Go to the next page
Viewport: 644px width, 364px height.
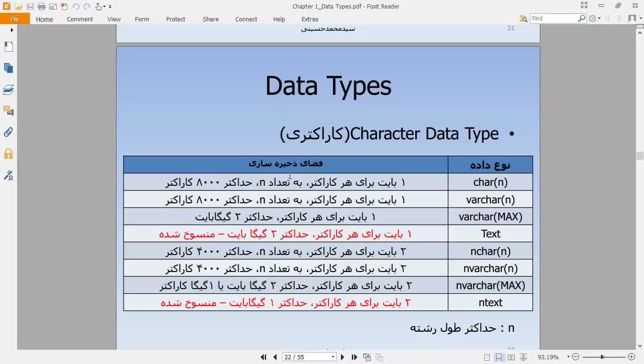point(343,357)
